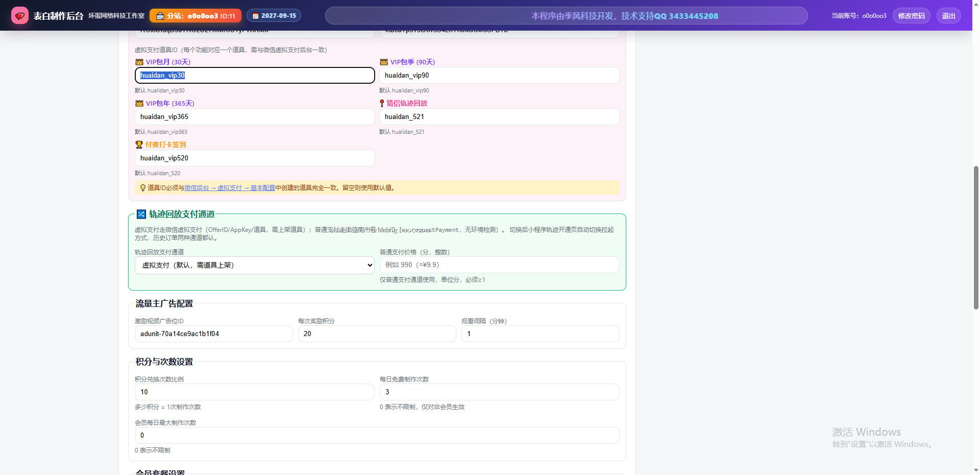This screenshot has height=475, width=980.
Task: Click the 流量主广告配置 section heading
Action: pyautogui.click(x=164, y=303)
